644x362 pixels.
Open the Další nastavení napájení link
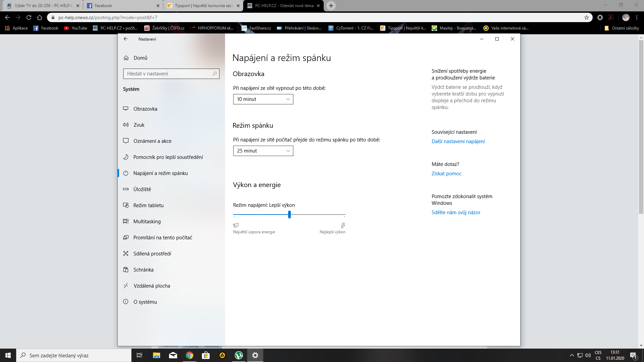click(458, 141)
